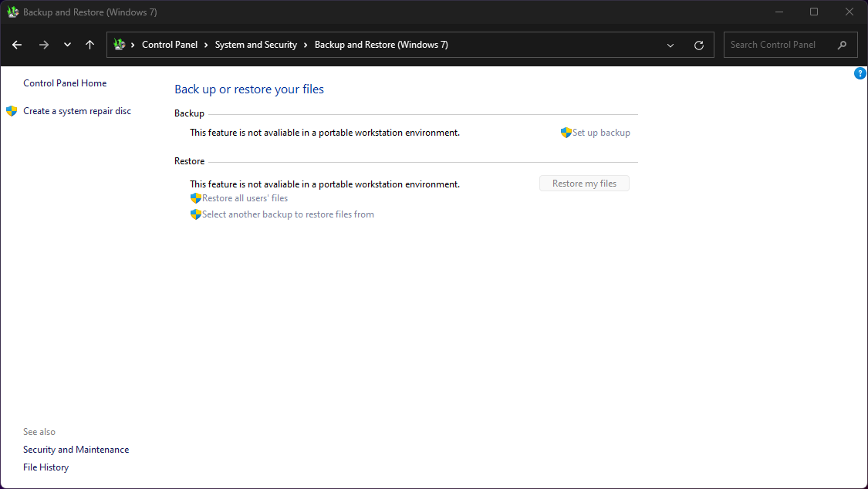Click the Restore section label

(189, 161)
